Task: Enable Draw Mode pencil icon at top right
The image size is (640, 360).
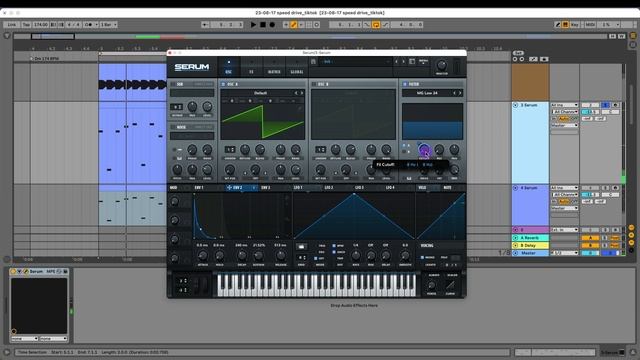Action: coord(558,24)
